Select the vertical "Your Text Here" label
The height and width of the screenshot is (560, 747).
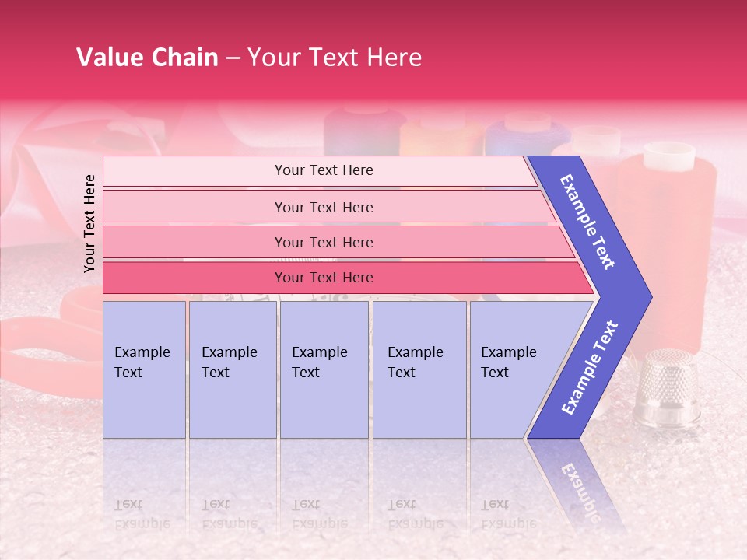(x=89, y=223)
